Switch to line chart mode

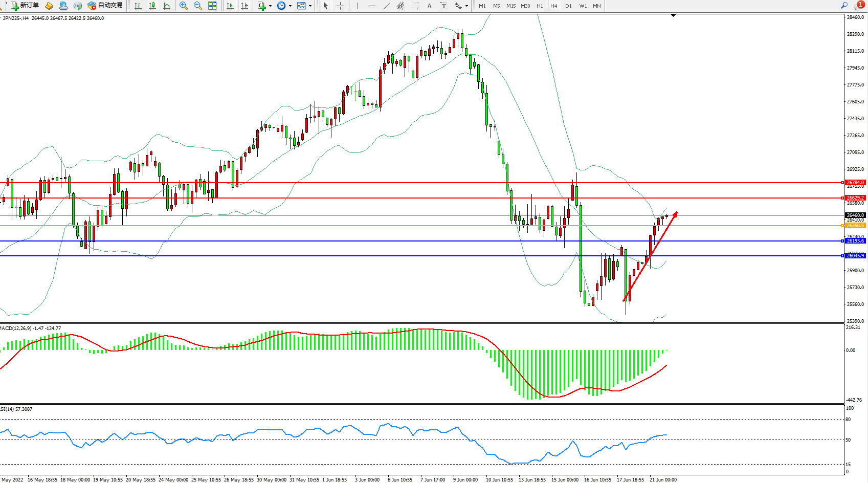(167, 6)
